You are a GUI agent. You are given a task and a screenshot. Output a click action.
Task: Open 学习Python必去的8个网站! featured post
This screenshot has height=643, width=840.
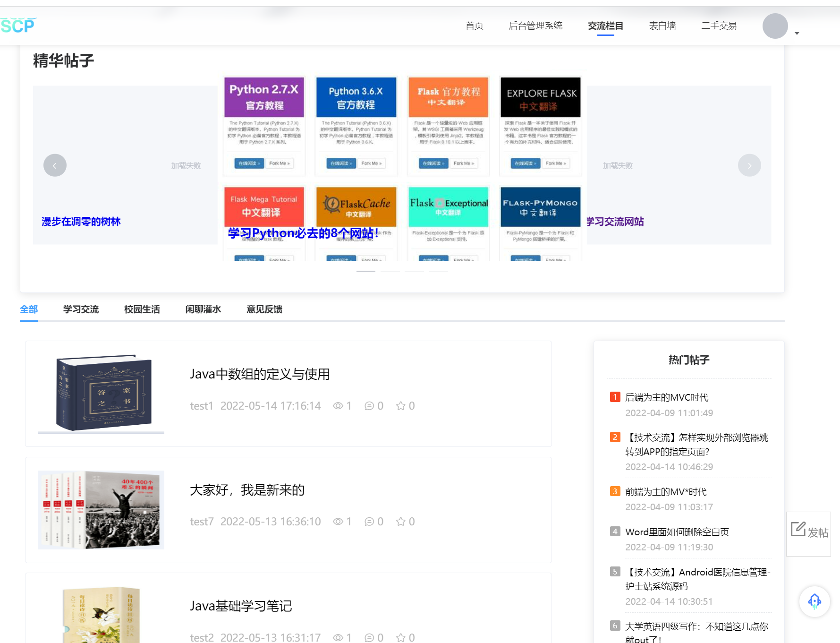point(303,233)
